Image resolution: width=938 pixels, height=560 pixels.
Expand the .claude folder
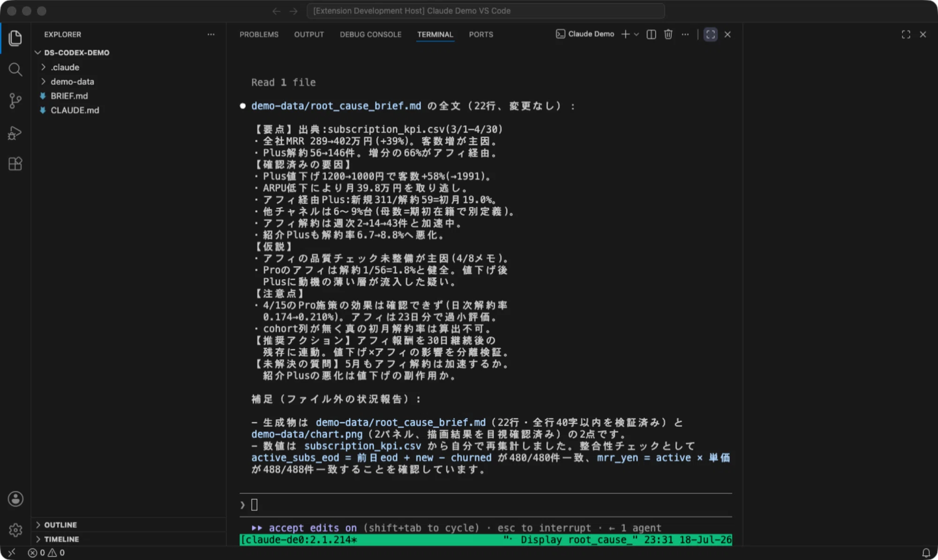tap(65, 67)
